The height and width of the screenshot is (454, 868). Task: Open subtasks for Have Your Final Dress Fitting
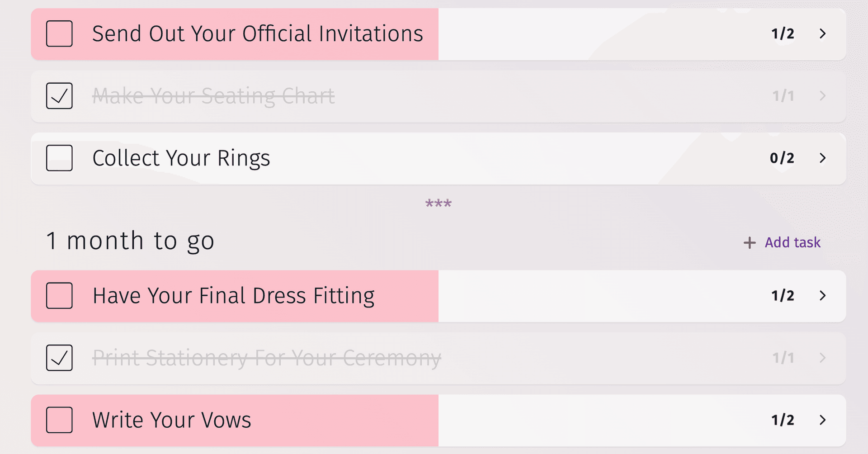pyautogui.click(x=823, y=296)
